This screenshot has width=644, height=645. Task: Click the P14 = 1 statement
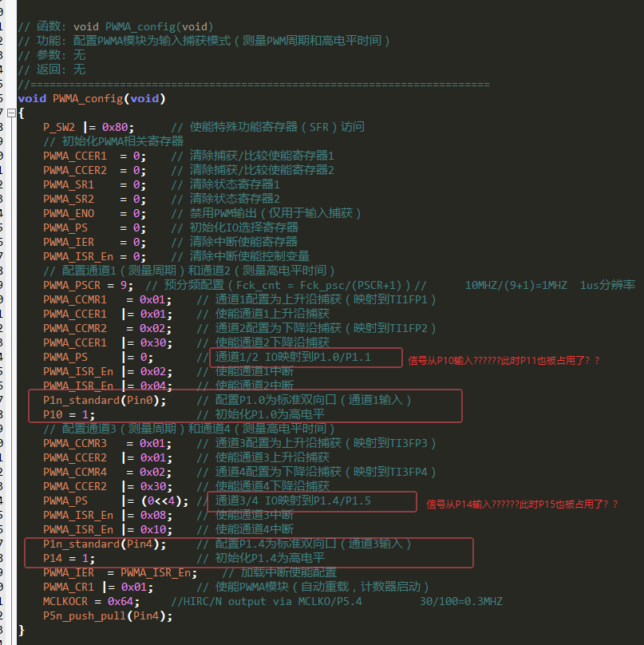point(69,558)
